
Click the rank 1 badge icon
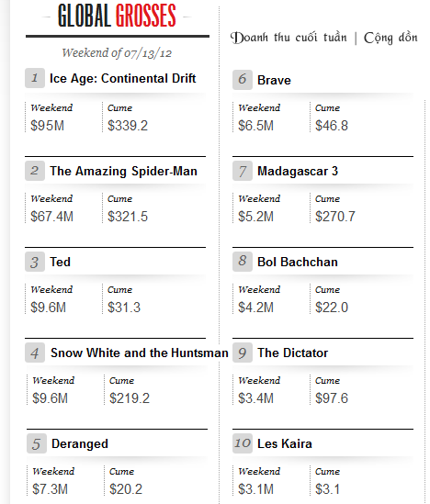(x=35, y=78)
